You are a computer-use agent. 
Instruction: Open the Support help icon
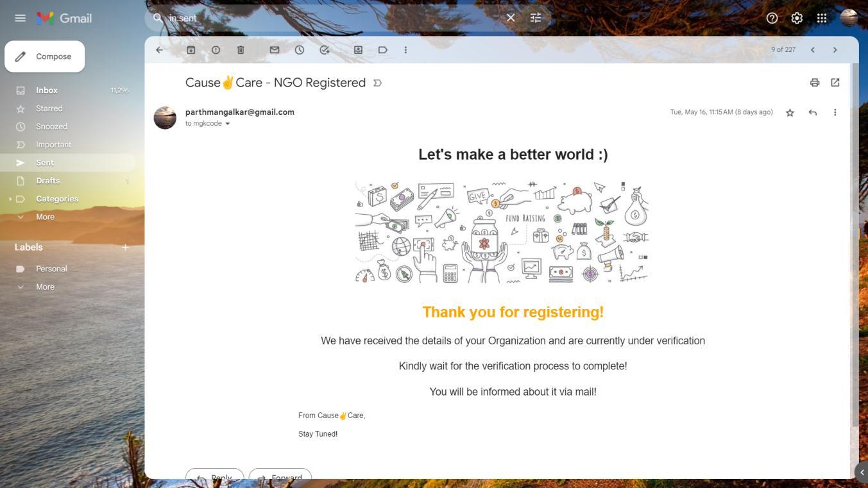coord(772,18)
